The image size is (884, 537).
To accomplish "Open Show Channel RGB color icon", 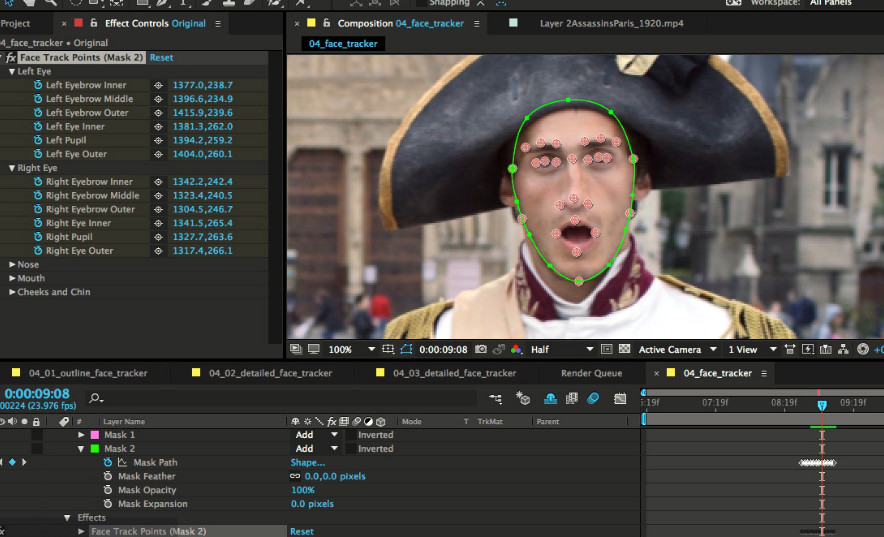I will (516, 349).
